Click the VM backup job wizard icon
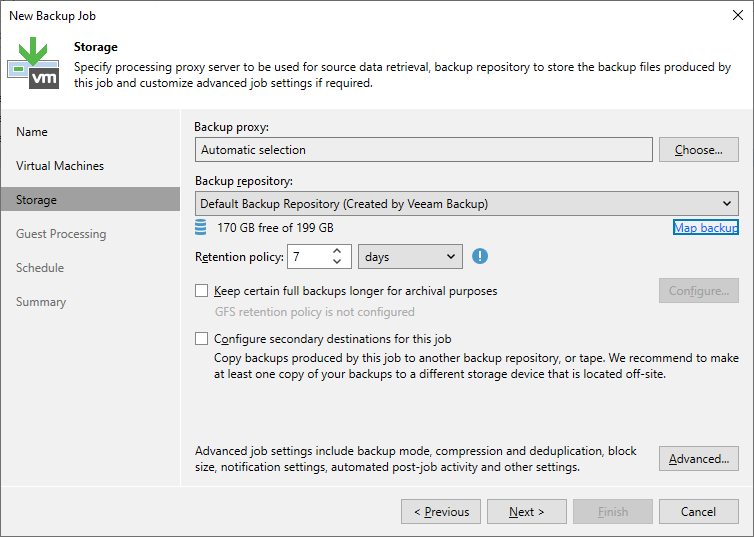The width and height of the screenshot is (754, 537). point(33,63)
